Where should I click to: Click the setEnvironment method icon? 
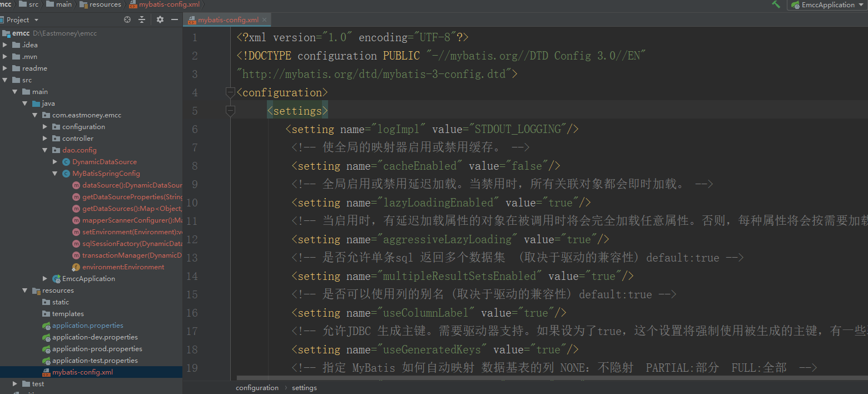coord(76,232)
